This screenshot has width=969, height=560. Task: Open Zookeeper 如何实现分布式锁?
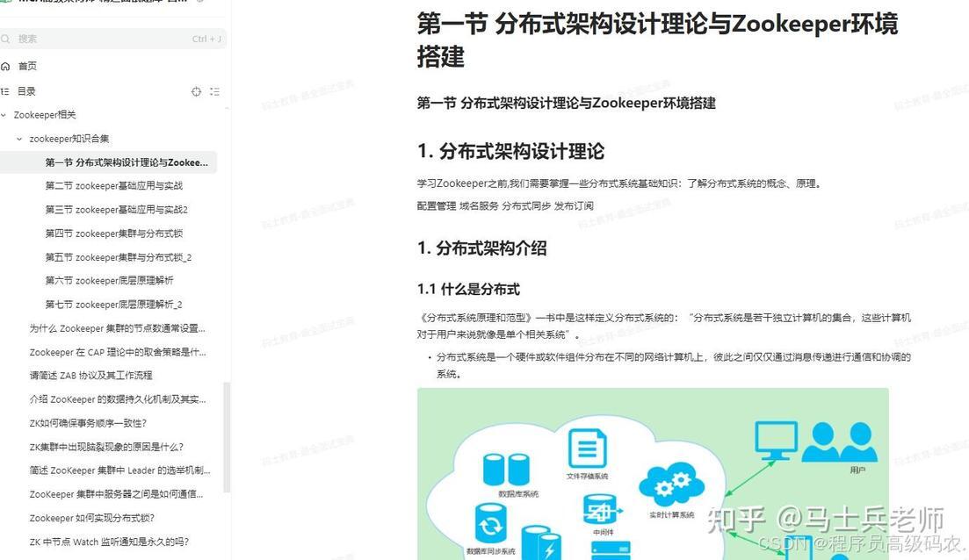click(x=92, y=518)
